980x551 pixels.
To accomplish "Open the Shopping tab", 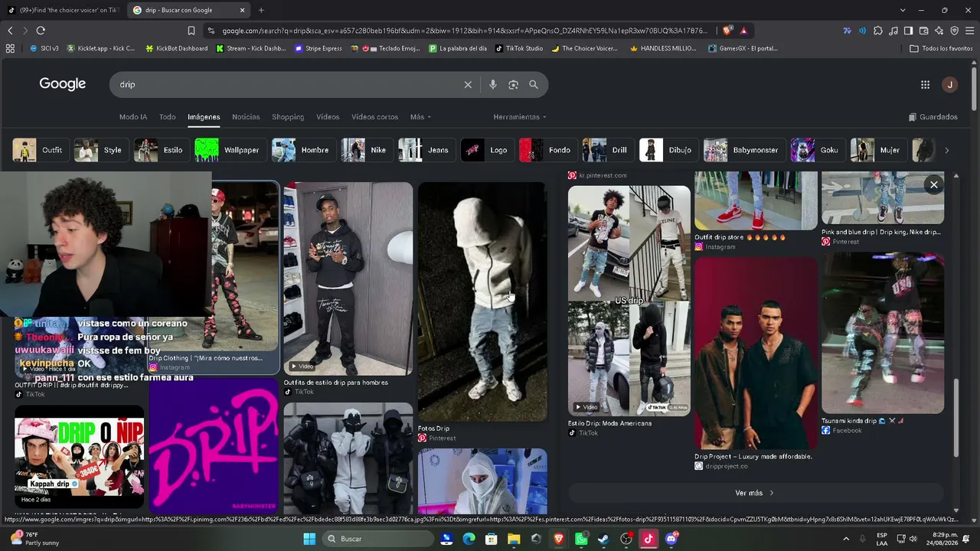I will click(x=288, y=117).
